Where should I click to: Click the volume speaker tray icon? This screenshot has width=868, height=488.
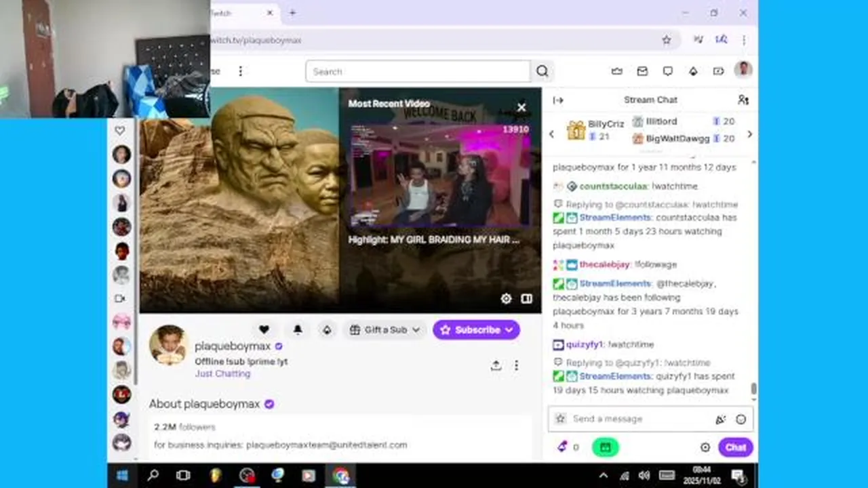(644, 476)
